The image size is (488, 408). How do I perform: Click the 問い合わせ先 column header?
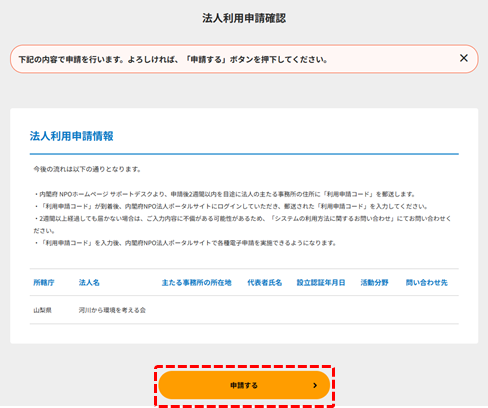tap(427, 283)
